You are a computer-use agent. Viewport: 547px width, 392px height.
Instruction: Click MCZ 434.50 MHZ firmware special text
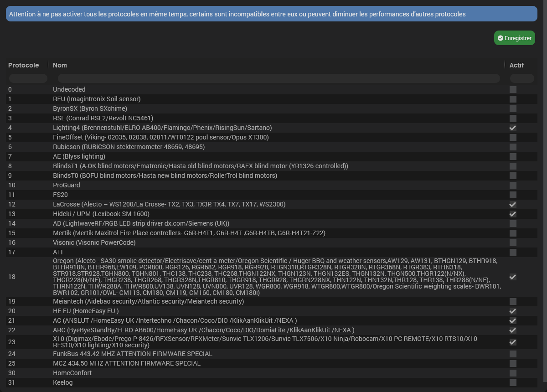pyautogui.click(x=127, y=363)
